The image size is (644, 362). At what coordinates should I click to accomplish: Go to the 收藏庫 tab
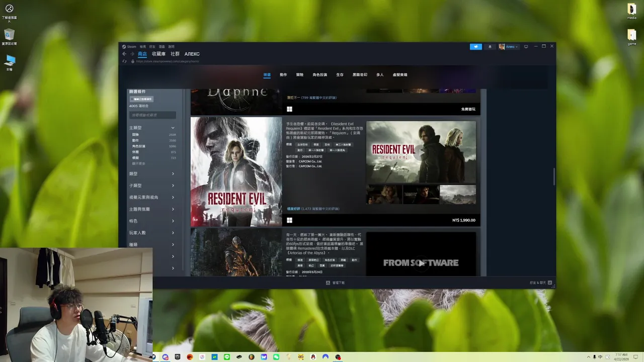coord(158,54)
